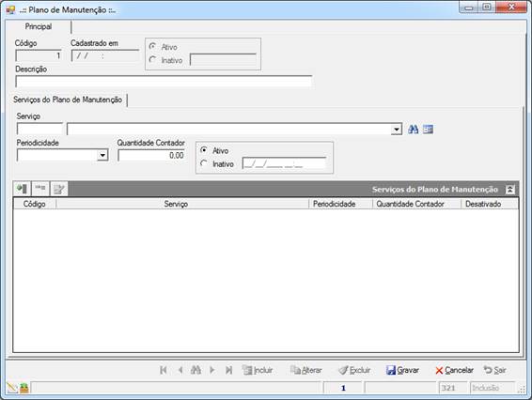Sort grid by Desativado column header
The width and height of the screenshot is (532, 400).
coord(490,204)
